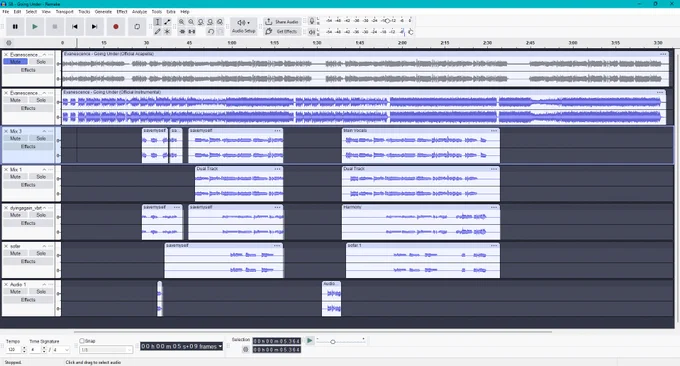The width and height of the screenshot is (680, 366).
Task: Open the Tracks menu
Action: tap(84, 12)
